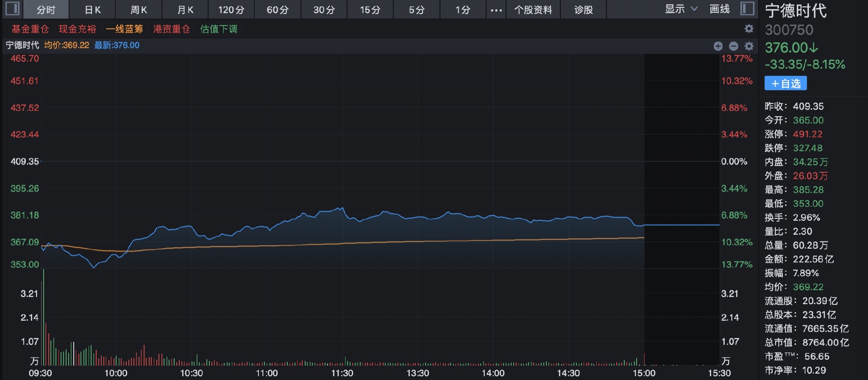Switch to the 日K tab

[x=92, y=10]
